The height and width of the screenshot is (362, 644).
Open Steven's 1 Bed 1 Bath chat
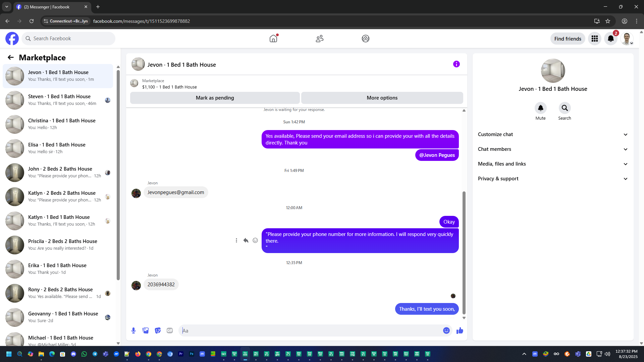(59, 100)
